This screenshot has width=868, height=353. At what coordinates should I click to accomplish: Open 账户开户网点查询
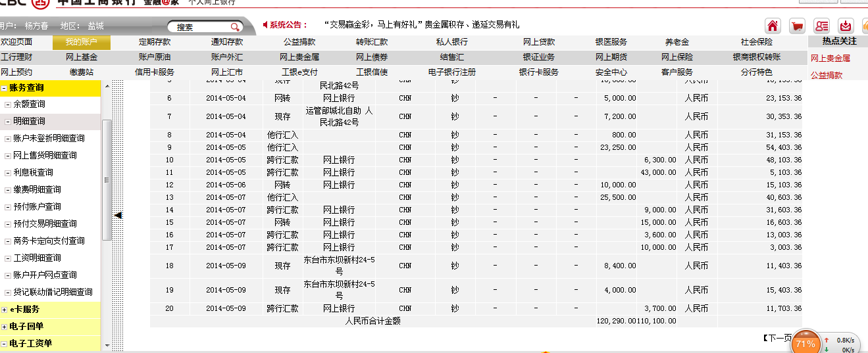click(x=45, y=275)
